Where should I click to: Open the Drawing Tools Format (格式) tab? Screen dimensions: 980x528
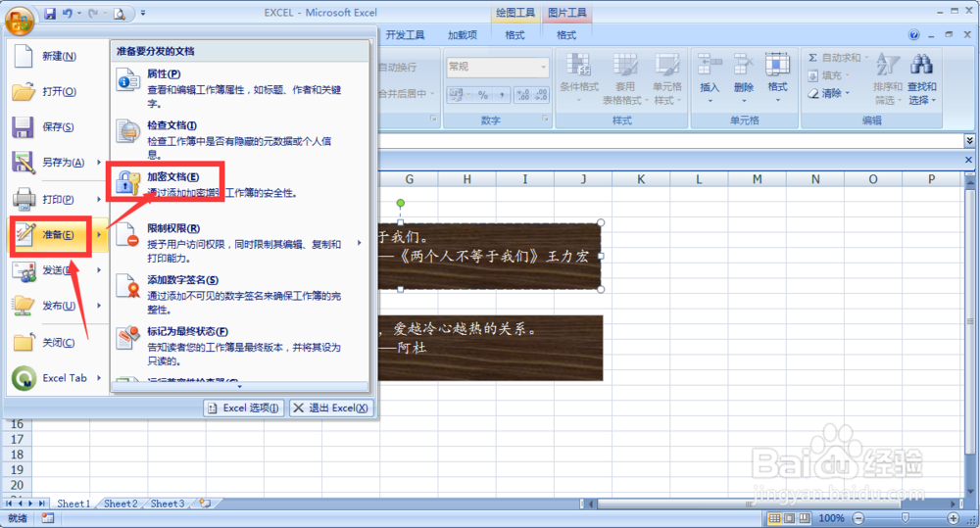pos(515,35)
